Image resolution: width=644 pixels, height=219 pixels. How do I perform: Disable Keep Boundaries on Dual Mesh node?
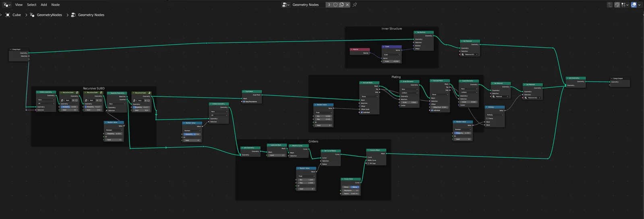pyautogui.click(x=244, y=101)
